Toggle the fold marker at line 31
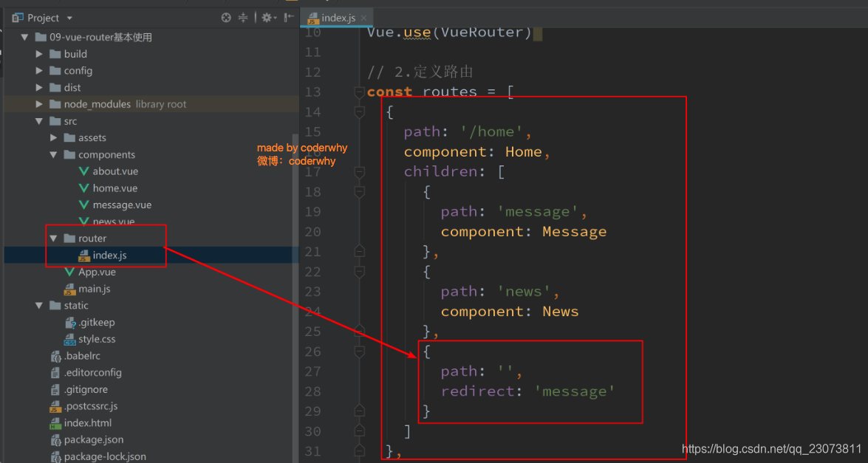The height and width of the screenshot is (463, 868). (x=360, y=451)
